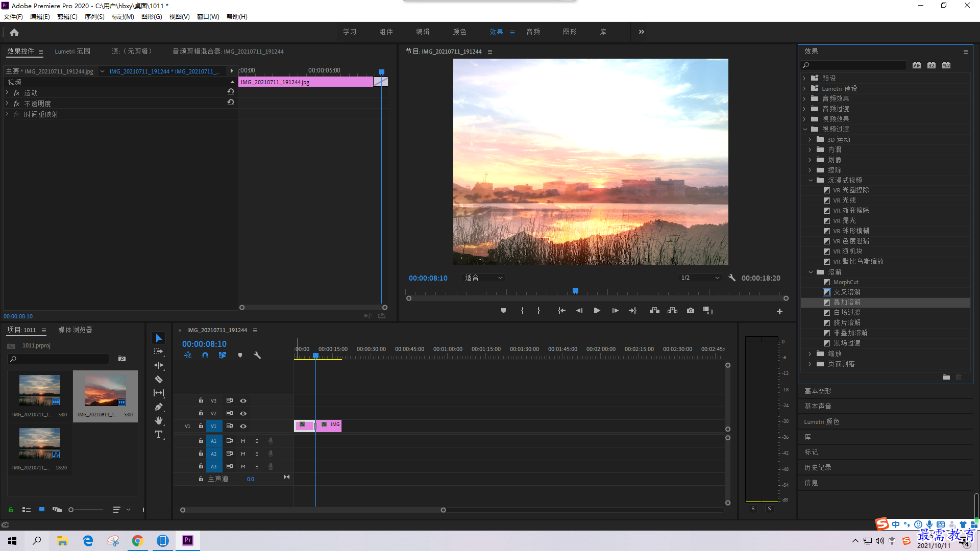
Task: Expand the 运动 effect properties
Action: 7,92
